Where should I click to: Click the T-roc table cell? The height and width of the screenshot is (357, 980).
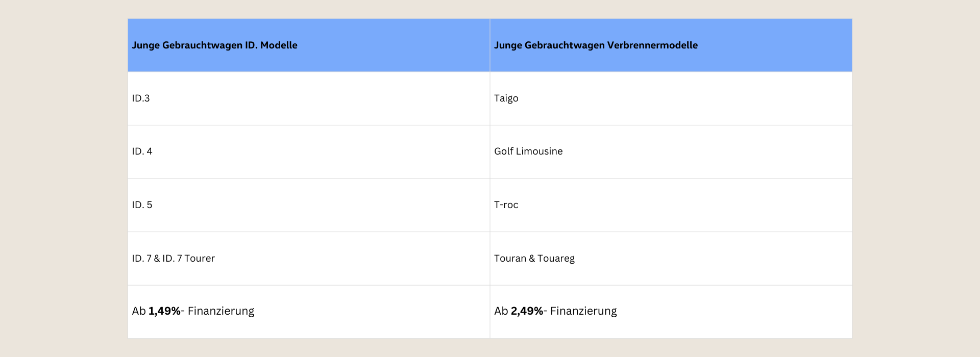coord(506,205)
